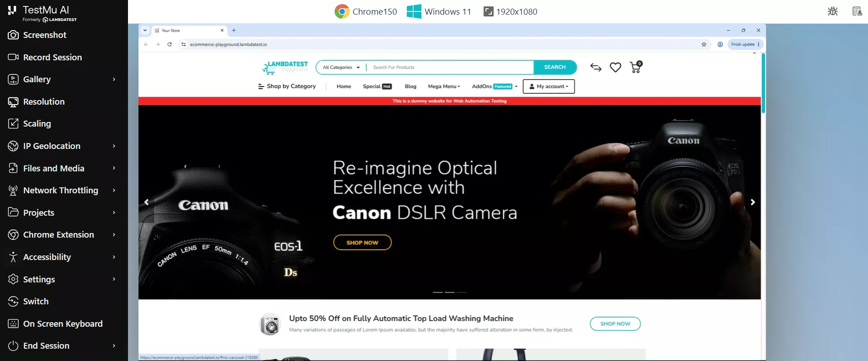This screenshot has height=361, width=868.
Task: Click SHOP NOW for washing machine offer
Action: [615, 324]
